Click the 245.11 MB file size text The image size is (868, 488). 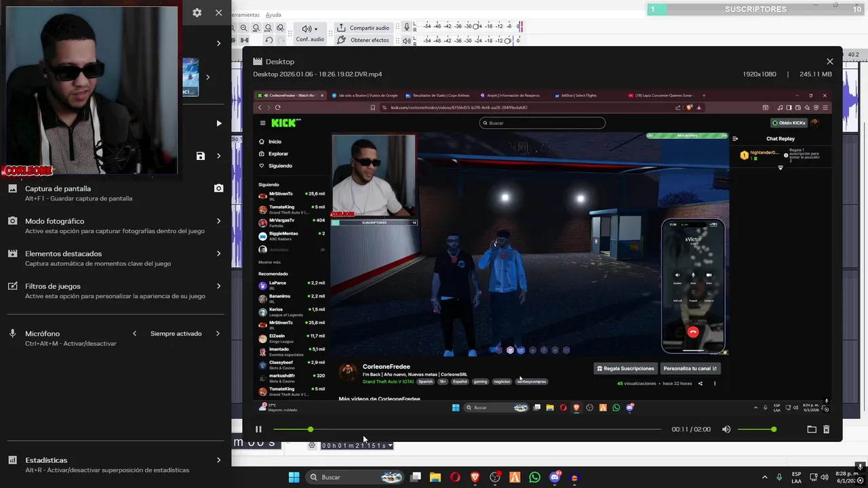coord(816,74)
